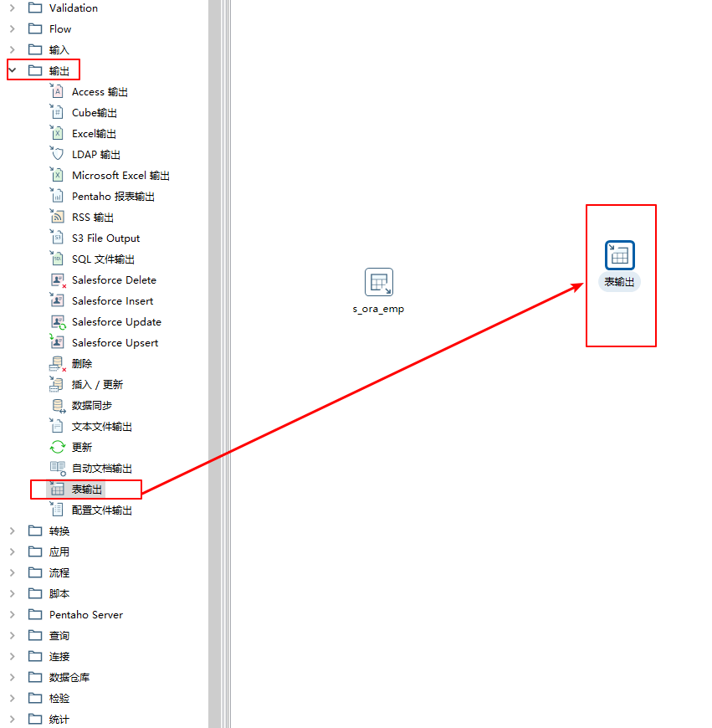Expand the 脚本 folder
The image size is (712, 728).
(13, 593)
